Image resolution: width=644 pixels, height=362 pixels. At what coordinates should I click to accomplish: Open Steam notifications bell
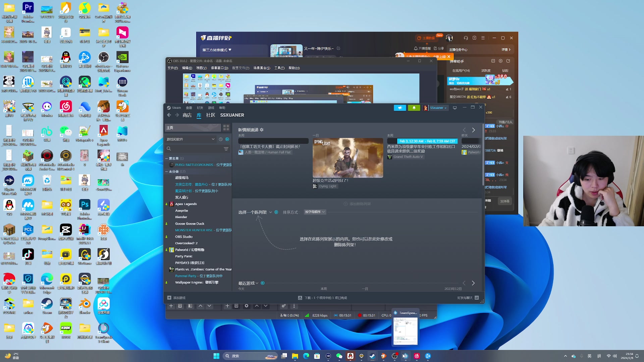click(x=414, y=108)
